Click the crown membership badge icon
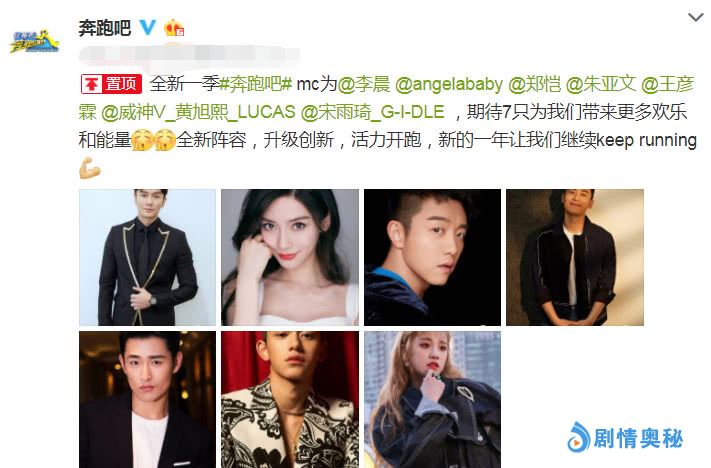711x468 pixels. (174, 28)
